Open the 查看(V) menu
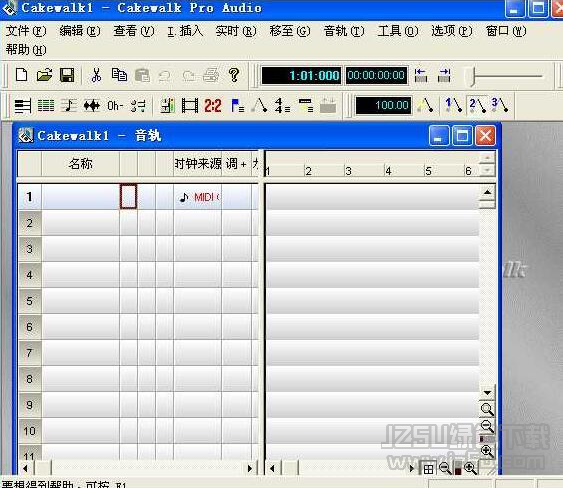Screen dimensions: 563x488 tap(134, 31)
